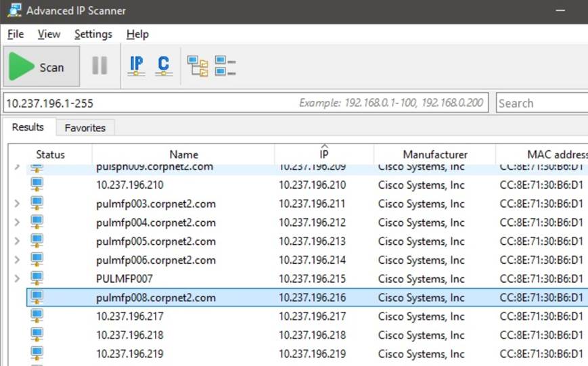Image resolution: width=588 pixels, height=366 pixels.
Task: Click IP cell 10.237.196.211
Action: pos(312,204)
